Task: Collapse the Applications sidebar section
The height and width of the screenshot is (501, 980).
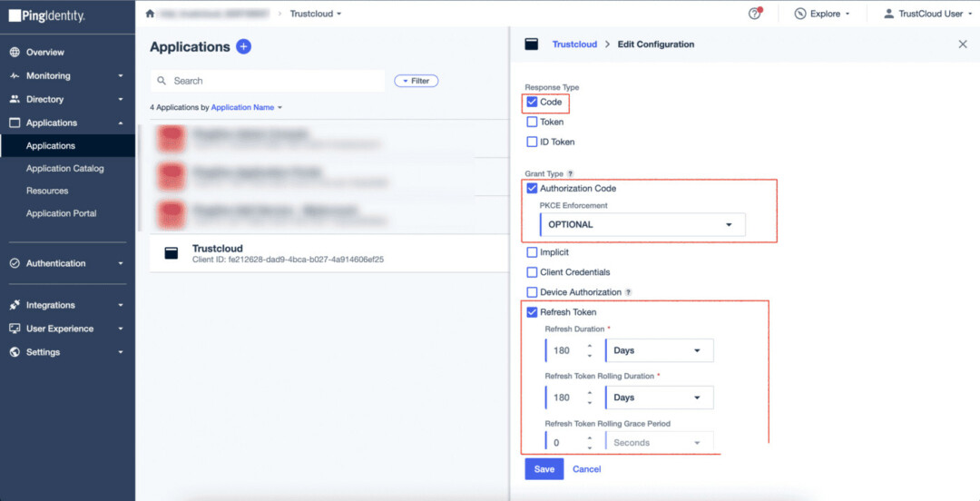Action: (x=121, y=123)
